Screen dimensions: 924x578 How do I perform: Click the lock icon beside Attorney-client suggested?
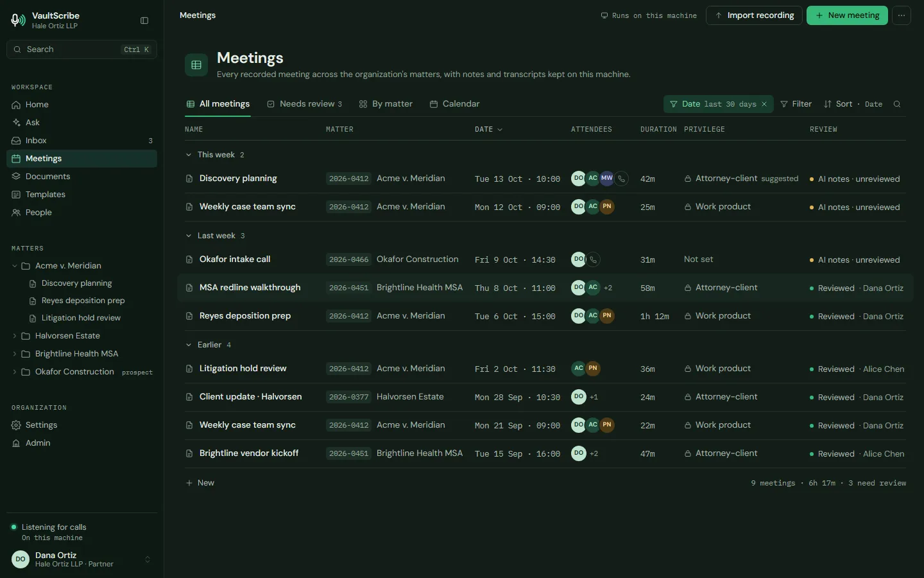[x=688, y=179]
